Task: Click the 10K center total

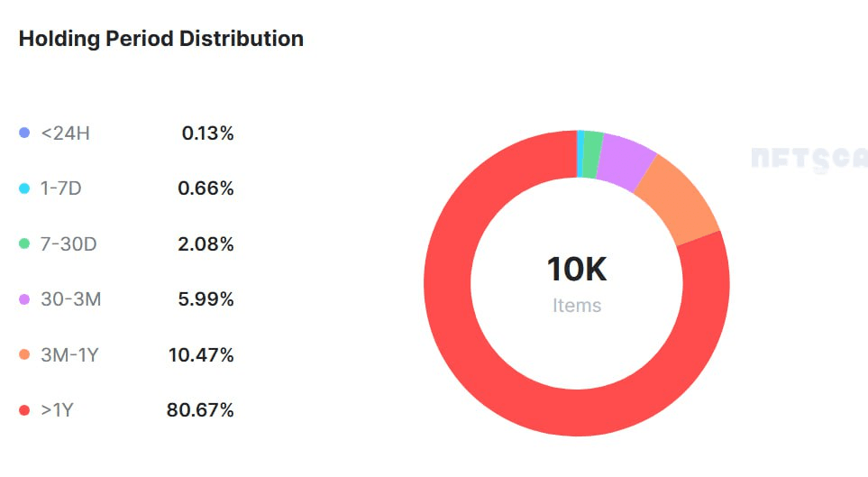Action: [577, 270]
